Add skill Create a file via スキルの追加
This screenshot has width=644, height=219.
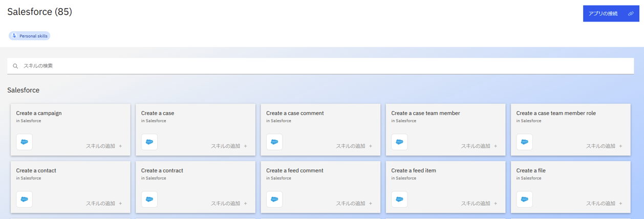coord(605,204)
